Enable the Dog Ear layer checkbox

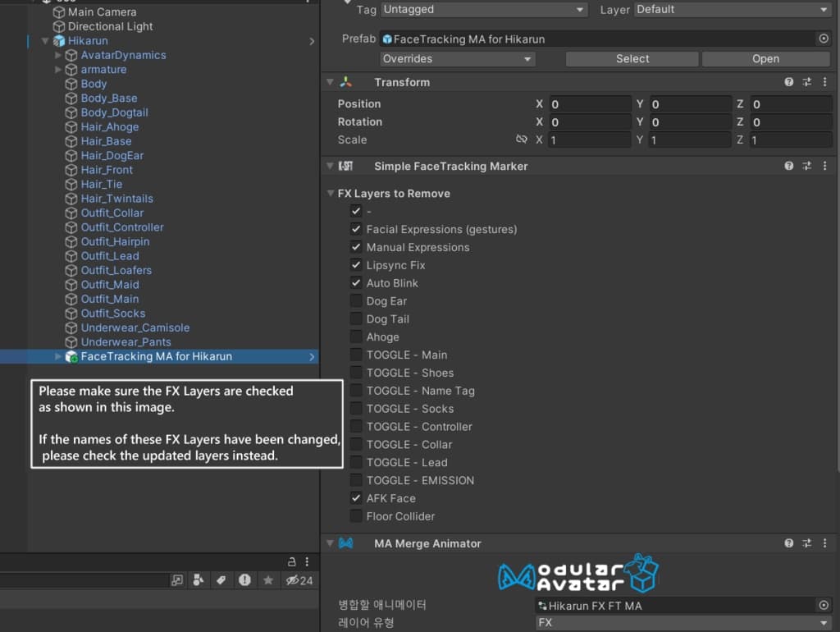(356, 301)
